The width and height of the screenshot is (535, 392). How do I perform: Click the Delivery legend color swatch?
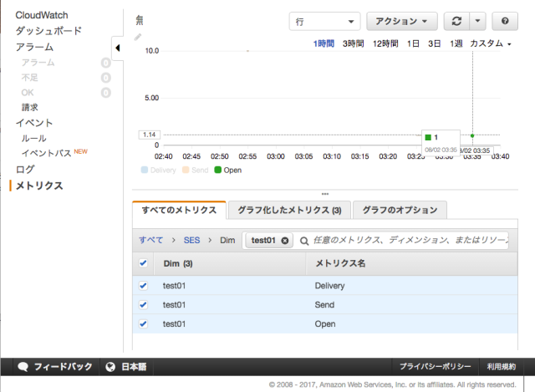point(145,170)
